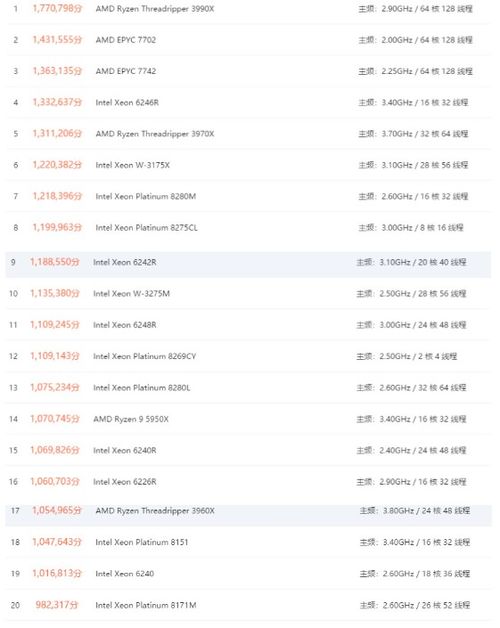Open Intel Xeon Platinum 8171M entry
Viewport: 500px width, 628px height.
point(146,605)
